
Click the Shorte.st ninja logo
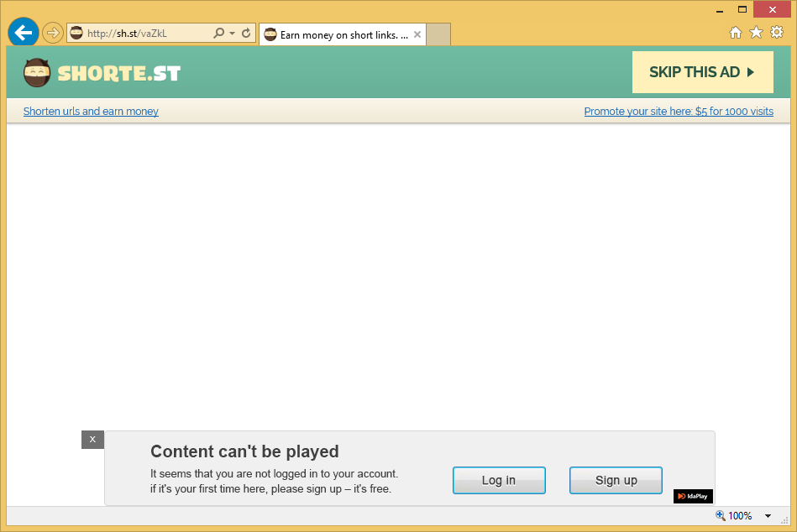click(x=37, y=73)
